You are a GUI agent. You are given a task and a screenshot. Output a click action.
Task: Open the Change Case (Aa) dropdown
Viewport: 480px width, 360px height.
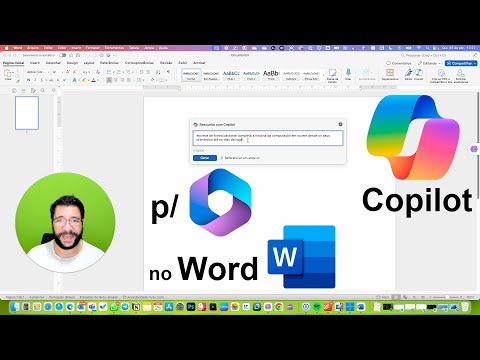point(86,72)
